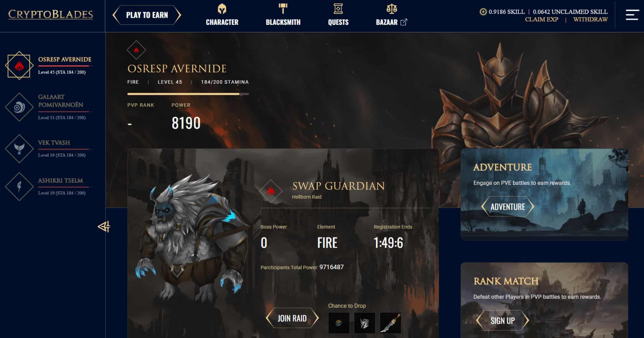Image resolution: width=644 pixels, height=338 pixels.
Task: Click the SKILL plus coin icon
Action: point(483,12)
